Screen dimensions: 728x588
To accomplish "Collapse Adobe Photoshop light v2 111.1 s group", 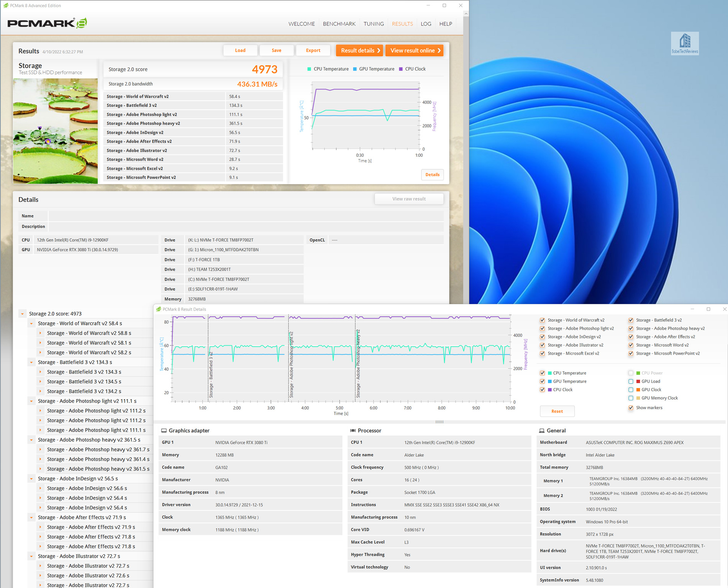I will pos(31,401).
